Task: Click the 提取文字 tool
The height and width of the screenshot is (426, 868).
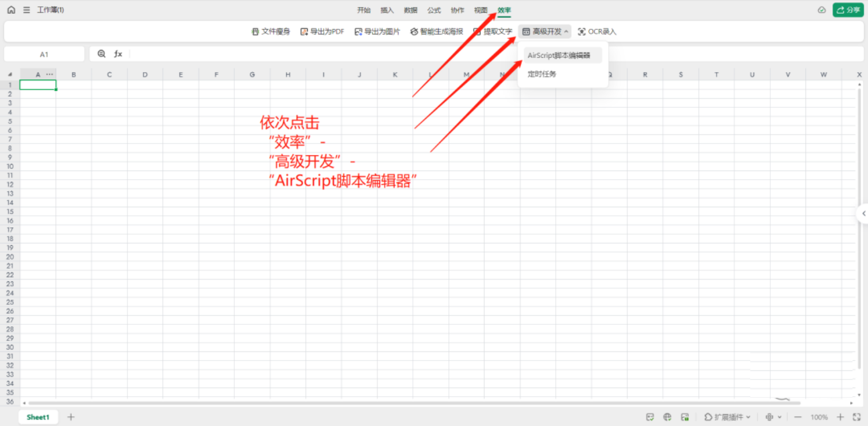Action: pos(493,32)
